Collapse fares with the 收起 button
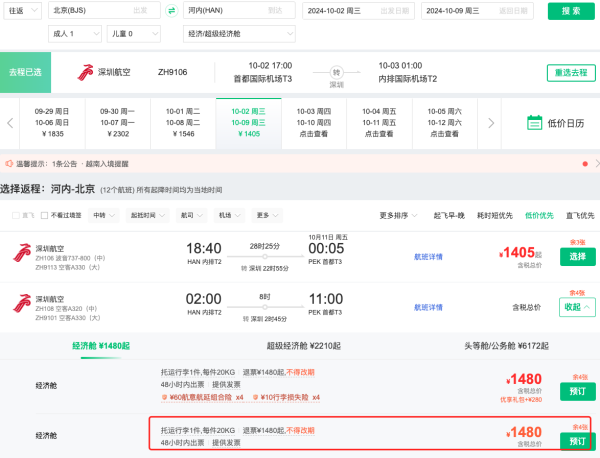The width and height of the screenshot is (600, 458). (577, 307)
